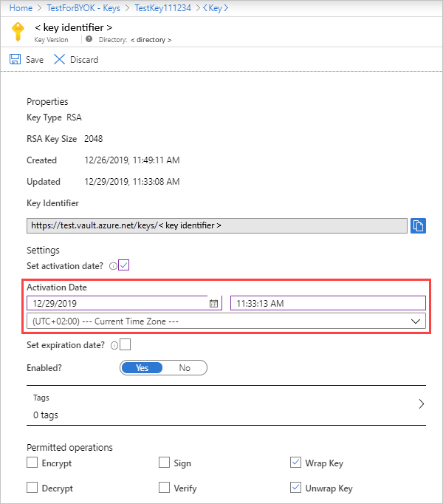Click the yellow key icon
443x504 pixels.
click(x=16, y=32)
